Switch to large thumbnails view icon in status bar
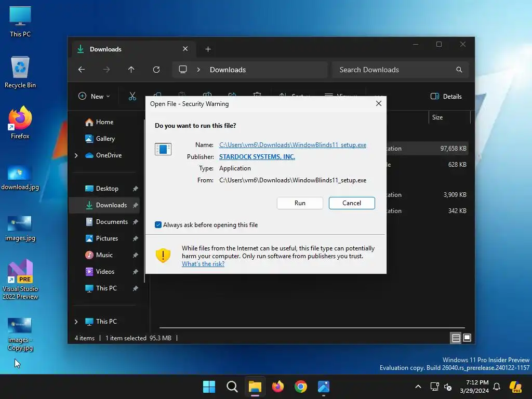 point(467,338)
